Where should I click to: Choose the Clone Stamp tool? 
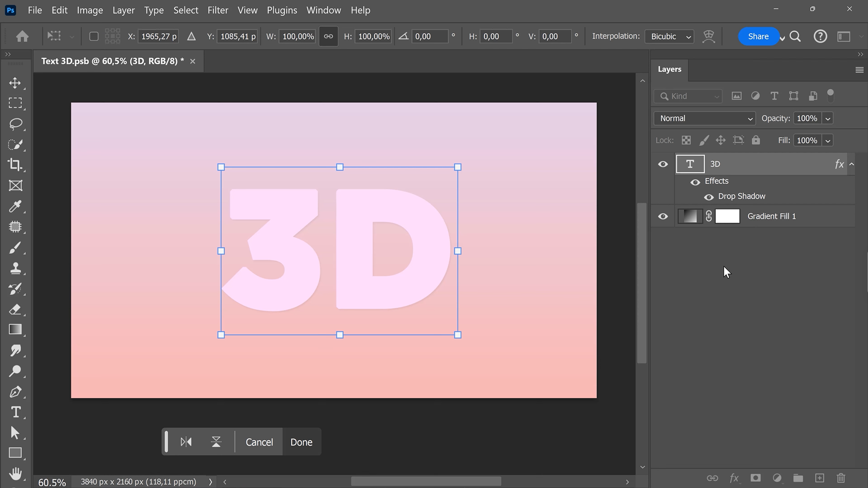click(15, 268)
